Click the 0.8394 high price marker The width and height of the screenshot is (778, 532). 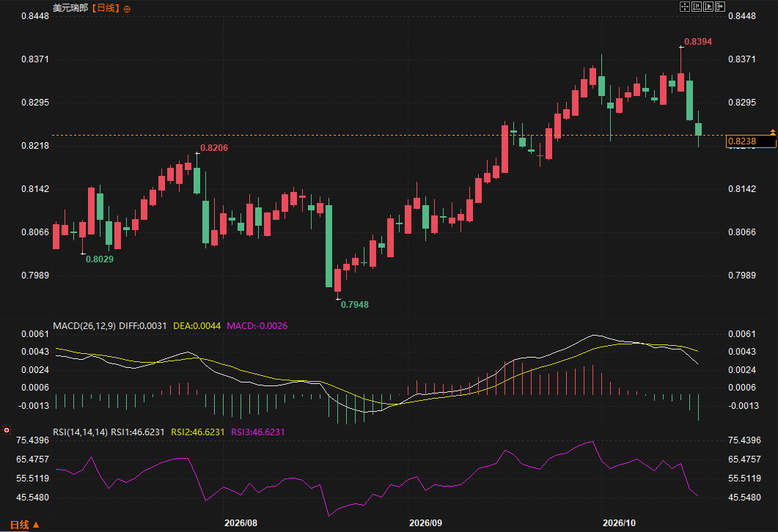tap(697, 42)
